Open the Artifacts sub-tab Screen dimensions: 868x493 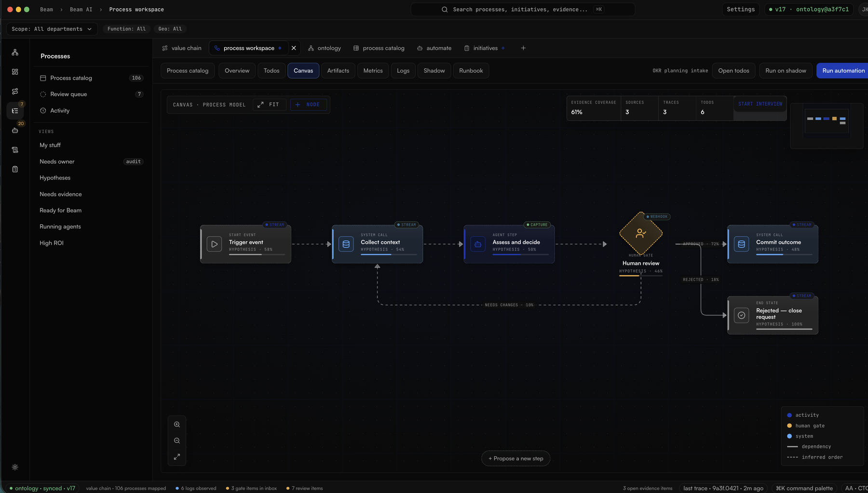point(338,70)
